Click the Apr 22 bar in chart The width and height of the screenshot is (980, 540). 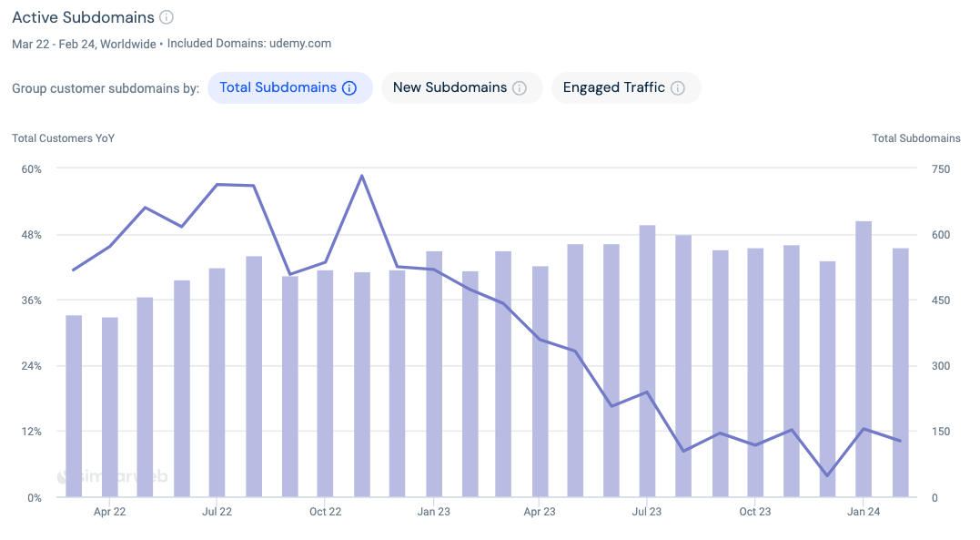pos(110,407)
